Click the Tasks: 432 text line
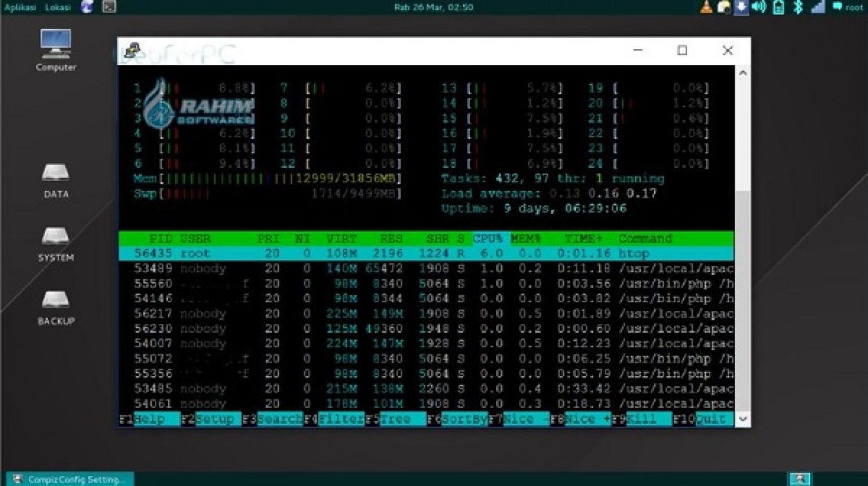This screenshot has height=486, width=868. 553,179
